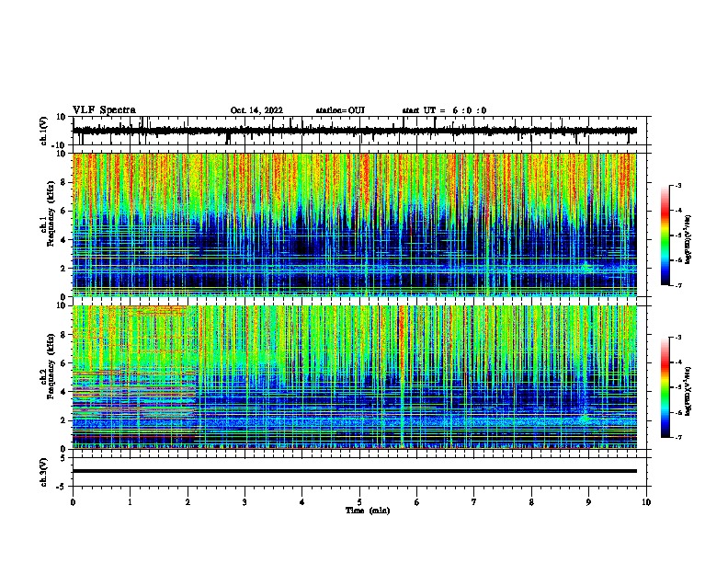Click the "-10" tick on ch.1(V) axis
The height and width of the screenshot is (563, 728).
pos(60,145)
